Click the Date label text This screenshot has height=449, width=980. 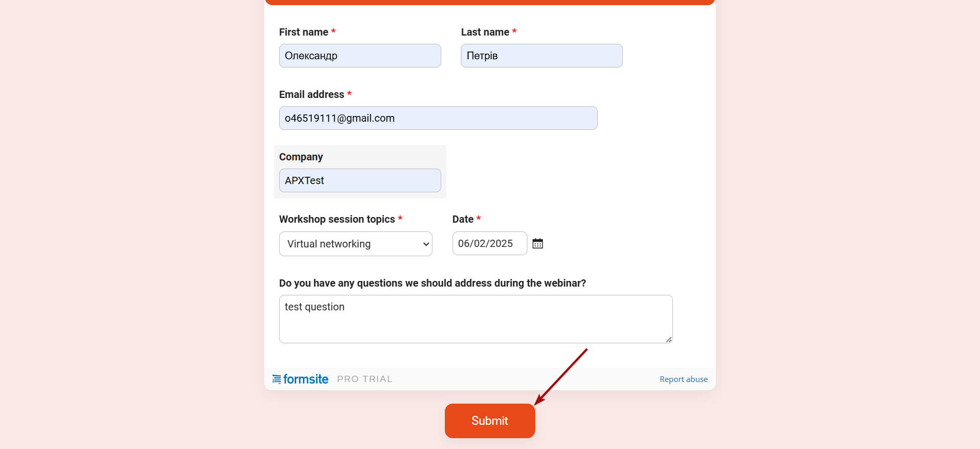click(463, 219)
